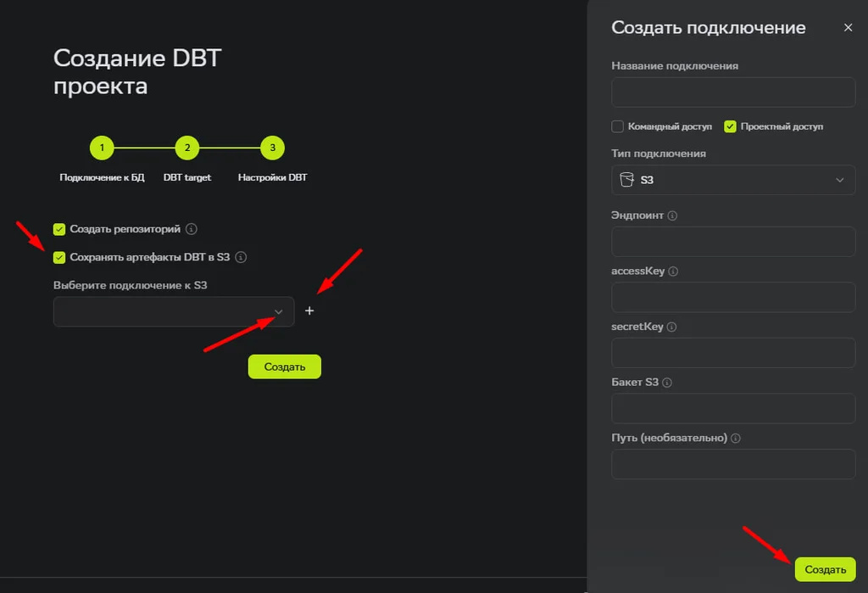Image resolution: width=868 pixels, height=593 pixels.
Task: Uncheck Сохранять артефакты DBT в S3
Action: coord(59,257)
